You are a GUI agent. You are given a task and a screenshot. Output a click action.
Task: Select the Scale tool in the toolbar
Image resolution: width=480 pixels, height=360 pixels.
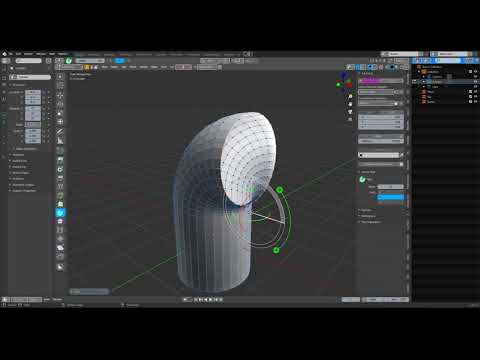[x=60, y=113]
